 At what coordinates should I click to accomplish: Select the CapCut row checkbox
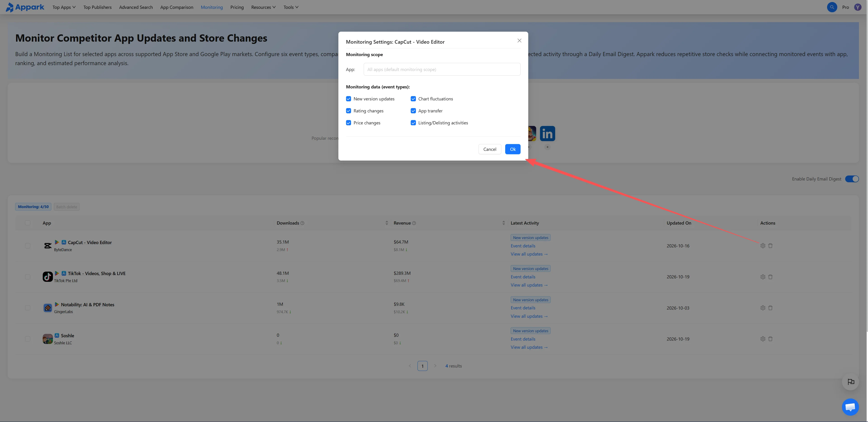pyautogui.click(x=28, y=246)
